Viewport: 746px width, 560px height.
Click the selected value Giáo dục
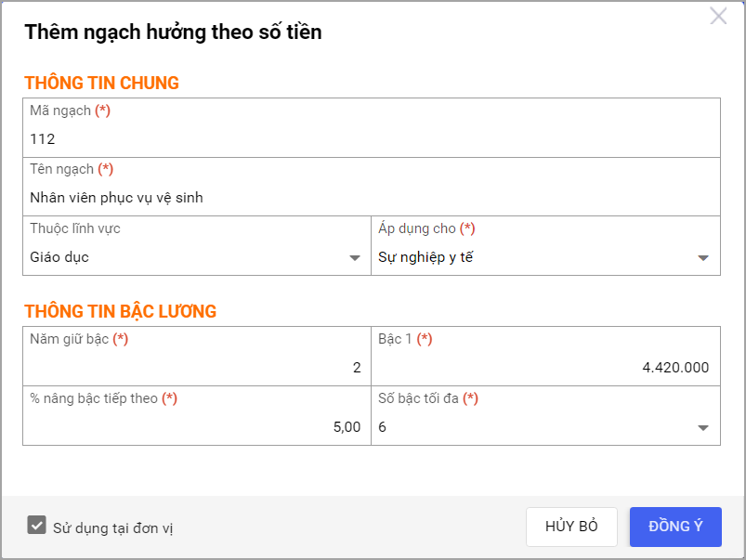[59, 257]
